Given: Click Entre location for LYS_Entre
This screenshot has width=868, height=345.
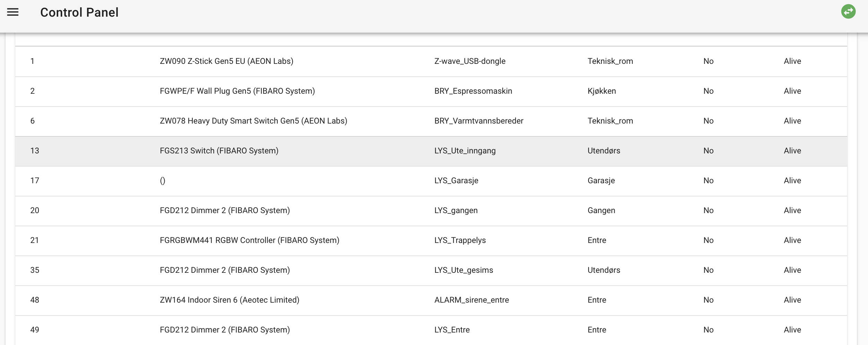Looking at the screenshot, I should click(597, 330).
